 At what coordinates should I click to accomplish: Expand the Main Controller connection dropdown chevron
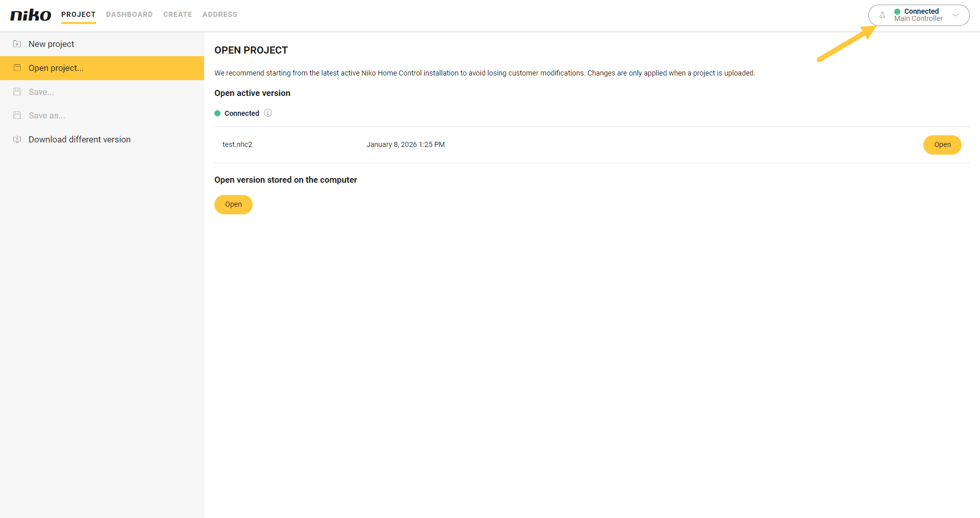click(x=955, y=15)
